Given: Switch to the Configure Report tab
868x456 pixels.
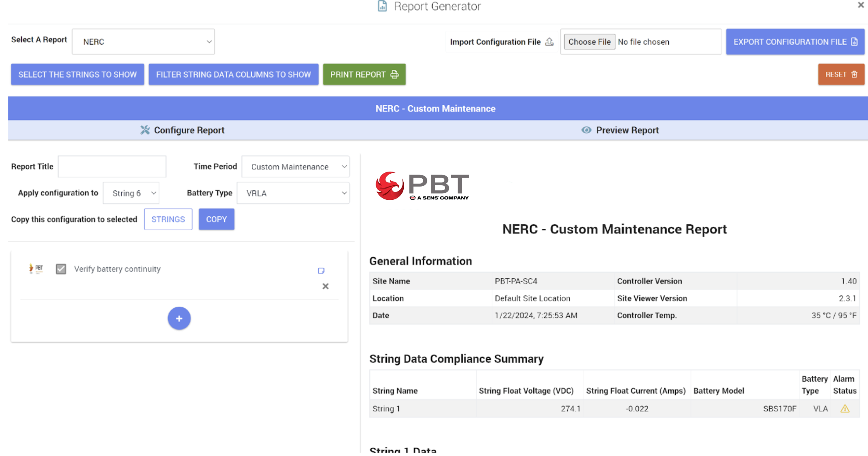Looking at the screenshot, I should click(181, 130).
